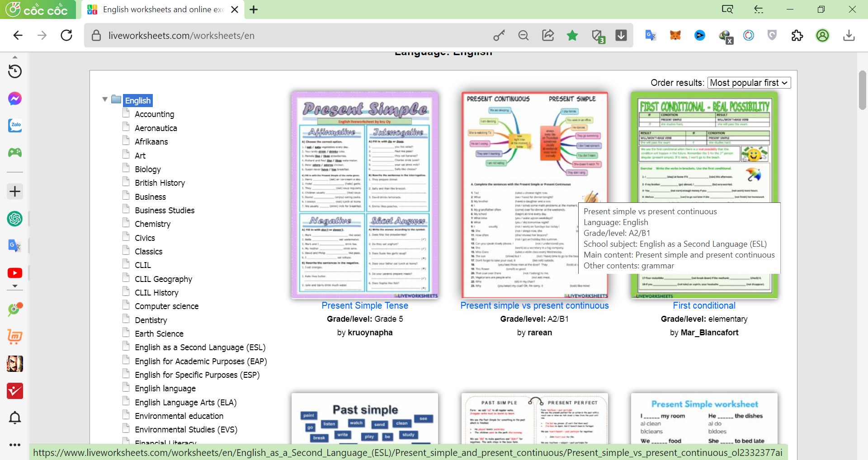Reload the current page

pos(66,35)
